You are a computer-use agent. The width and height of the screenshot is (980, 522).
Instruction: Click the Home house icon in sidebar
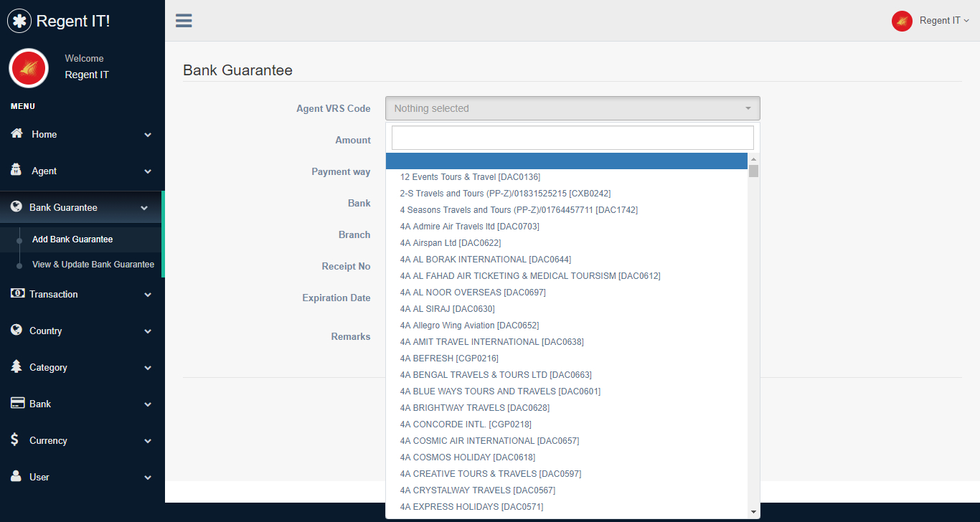pyautogui.click(x=17, y=133)
